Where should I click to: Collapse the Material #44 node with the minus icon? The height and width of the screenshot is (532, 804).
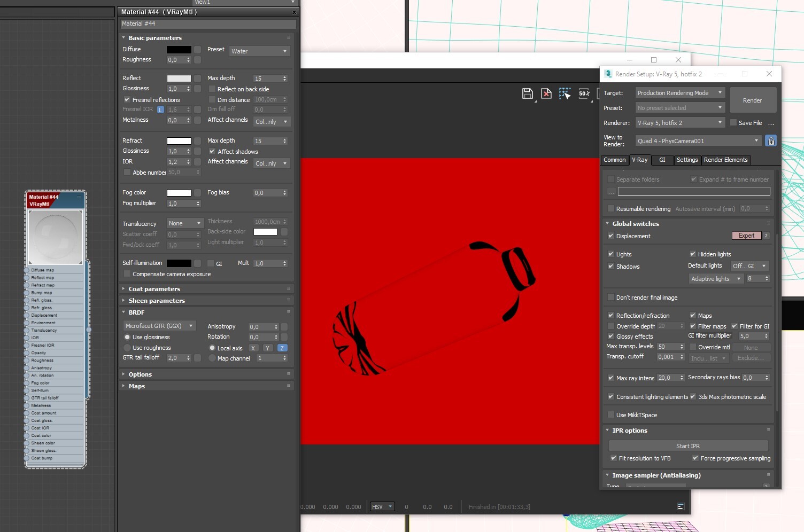tap(79, 197)
